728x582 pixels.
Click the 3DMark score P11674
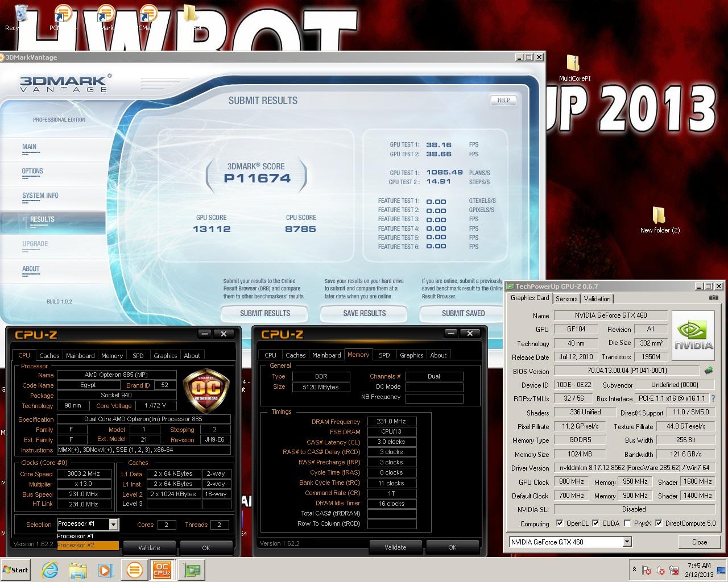[258, 178]
